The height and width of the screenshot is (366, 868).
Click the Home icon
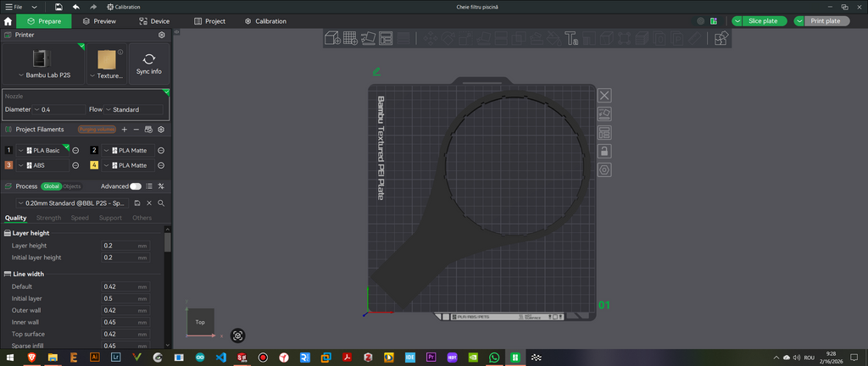[x=8, y=21]
